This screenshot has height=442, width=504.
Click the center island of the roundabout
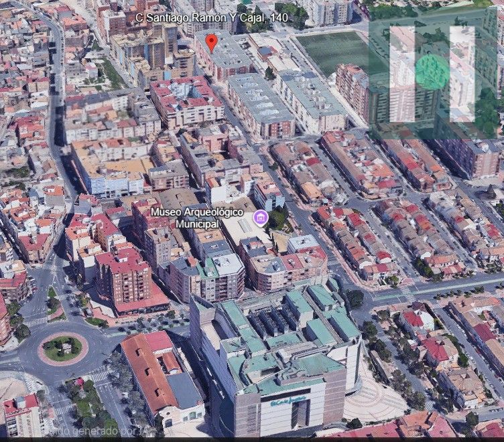pyautogui.click(x=62, y=348)
